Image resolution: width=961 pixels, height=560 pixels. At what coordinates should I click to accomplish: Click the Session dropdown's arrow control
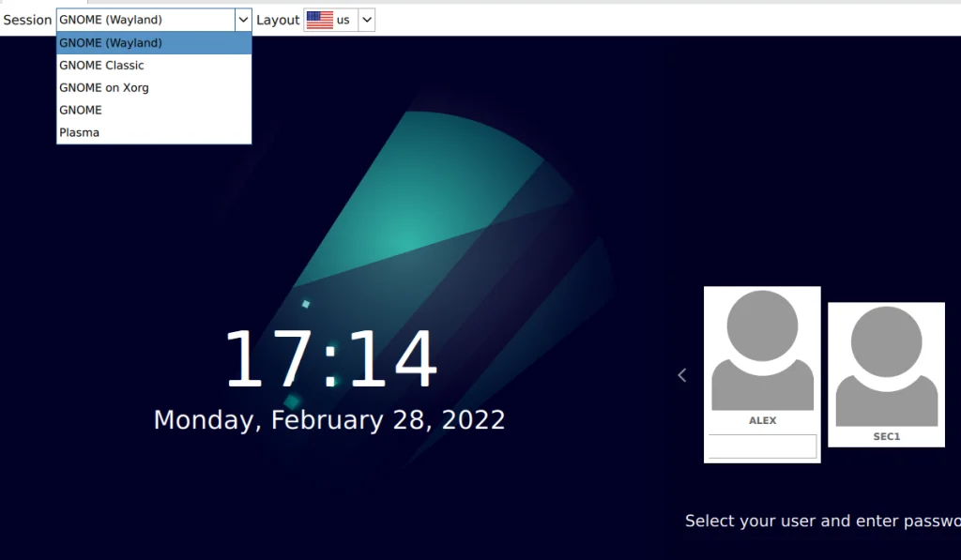pos(243,19)
